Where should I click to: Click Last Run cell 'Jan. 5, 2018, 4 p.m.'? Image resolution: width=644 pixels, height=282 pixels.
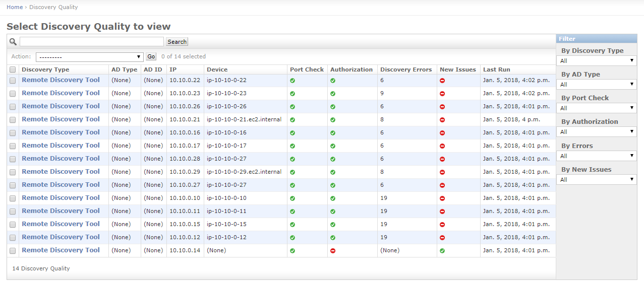click(x=512, y=119)
